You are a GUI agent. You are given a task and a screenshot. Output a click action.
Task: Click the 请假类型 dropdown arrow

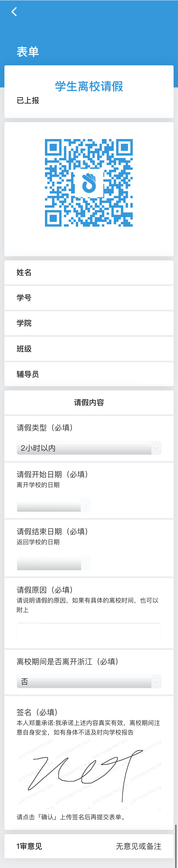[156, 448]
